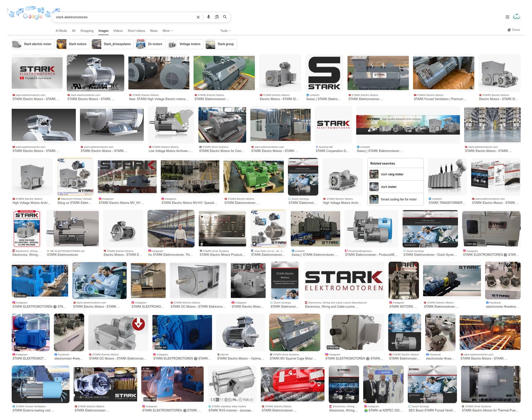This screenshot has height=420, width=532.
Task: Open 'New: STARK High Voltage Electric motors' result
Action: pos(158,99)
